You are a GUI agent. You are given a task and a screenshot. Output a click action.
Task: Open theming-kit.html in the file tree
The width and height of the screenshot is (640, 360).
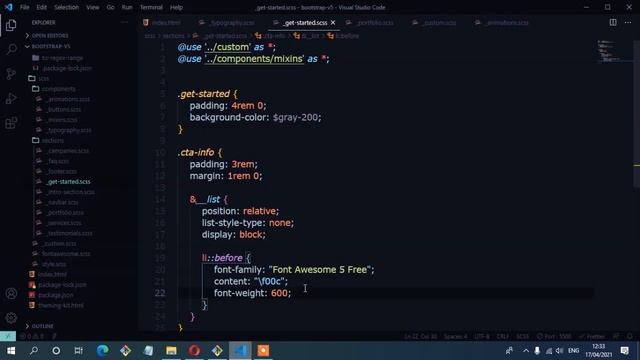point(60,305)
